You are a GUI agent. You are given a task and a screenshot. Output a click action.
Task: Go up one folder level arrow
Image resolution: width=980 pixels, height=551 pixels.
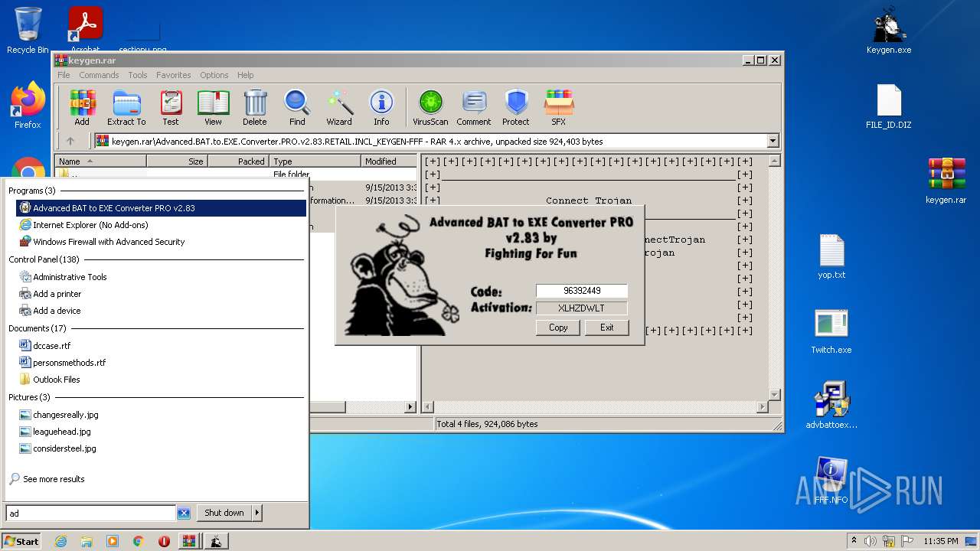(x=70, y=141)
